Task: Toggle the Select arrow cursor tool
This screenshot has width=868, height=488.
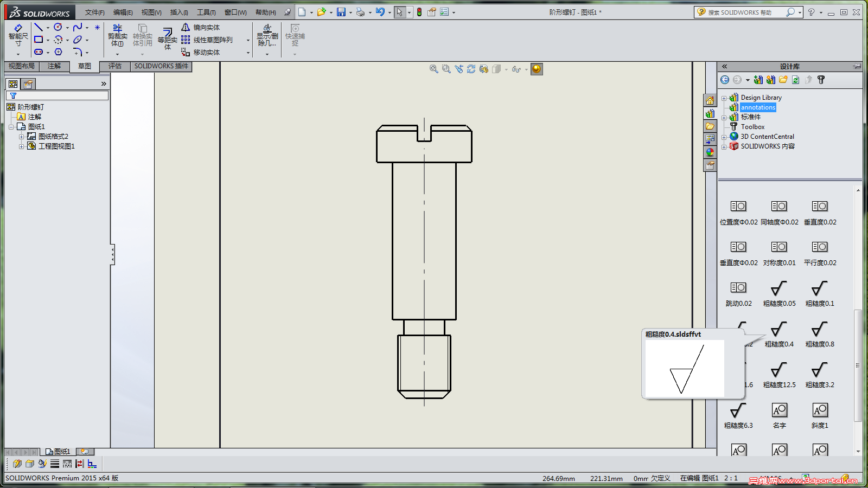Action: click(x=400, y=12)
